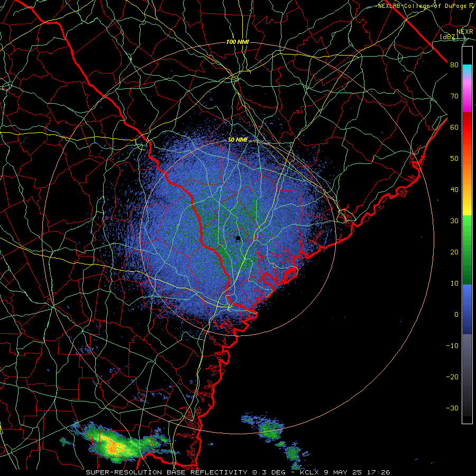The width and height of the screenshot is (476, 476).
Task: Click the -10 value on the dBZ scale
Action: [x=452, y=345]
